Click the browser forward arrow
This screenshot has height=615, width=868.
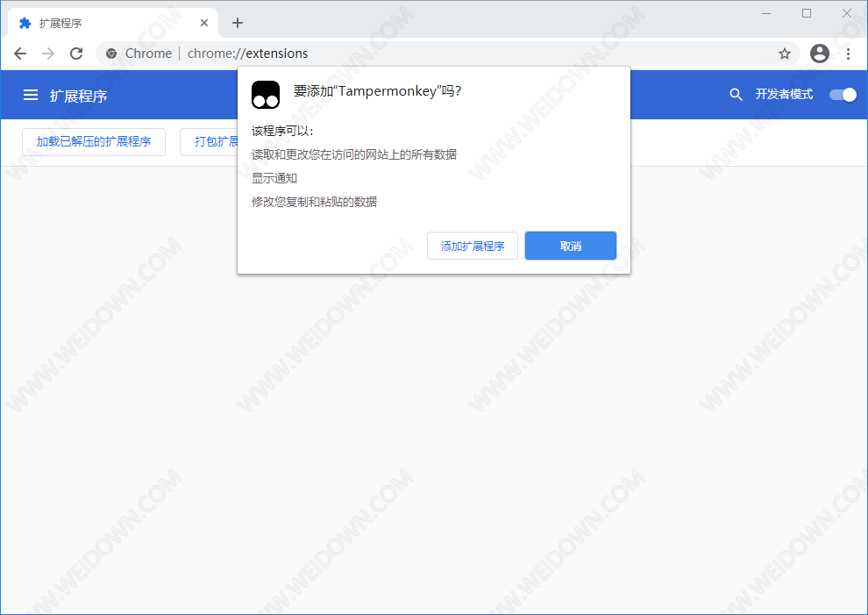tap(48, 54)
